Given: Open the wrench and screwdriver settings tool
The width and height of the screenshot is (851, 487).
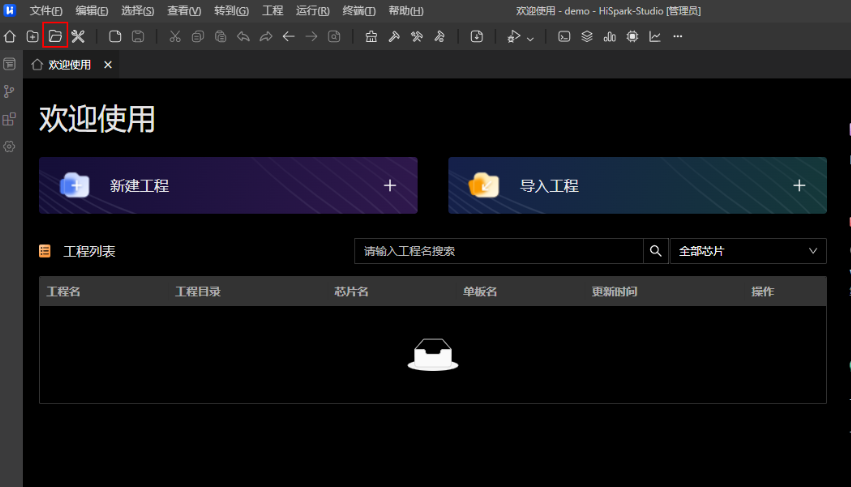Looking at the screenshot, I should tap(78, 37).
